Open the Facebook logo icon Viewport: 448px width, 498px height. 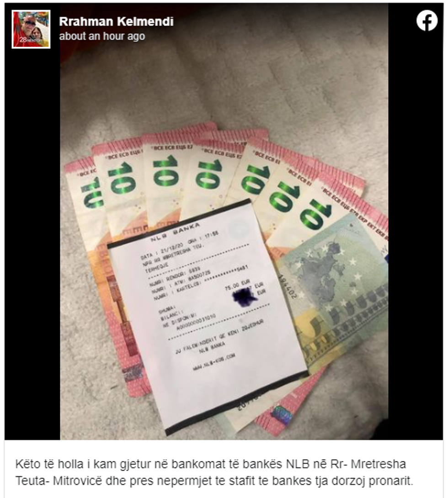(x=427, y=21)
